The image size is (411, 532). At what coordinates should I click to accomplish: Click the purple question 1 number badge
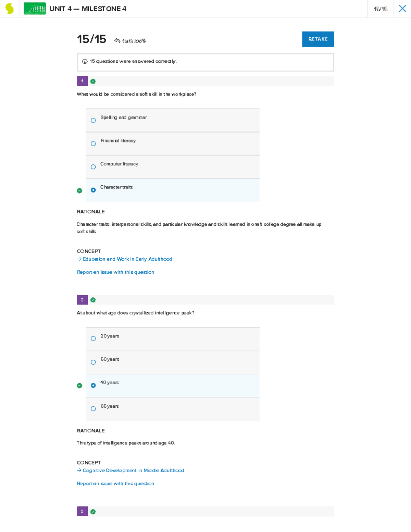82,81
